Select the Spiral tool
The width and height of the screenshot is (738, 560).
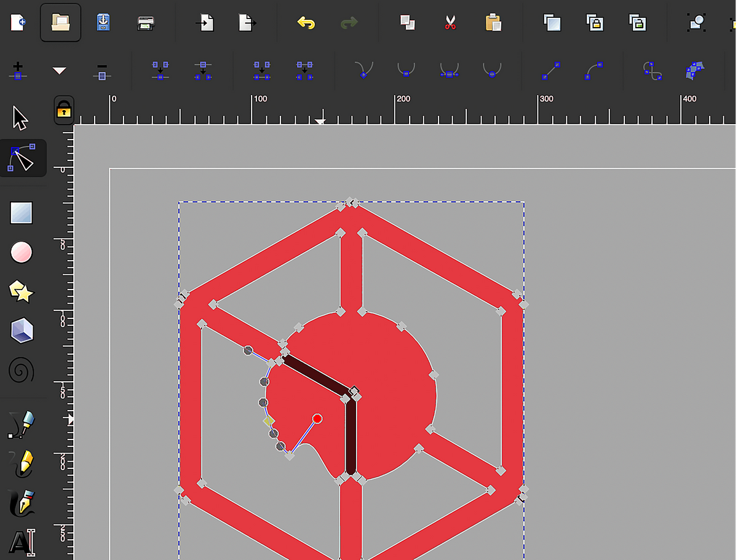click(22, 370)
